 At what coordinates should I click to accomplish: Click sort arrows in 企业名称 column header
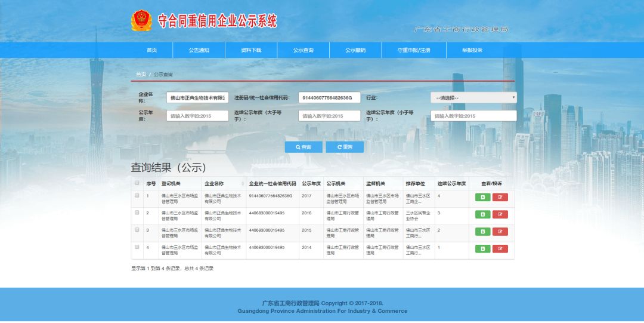click(x=242, y=183)
